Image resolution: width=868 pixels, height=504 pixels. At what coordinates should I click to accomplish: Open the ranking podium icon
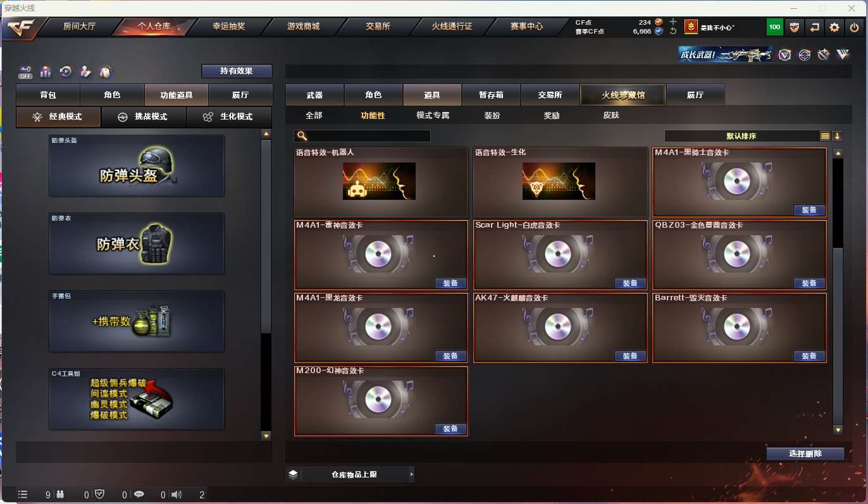coord(46,71)
